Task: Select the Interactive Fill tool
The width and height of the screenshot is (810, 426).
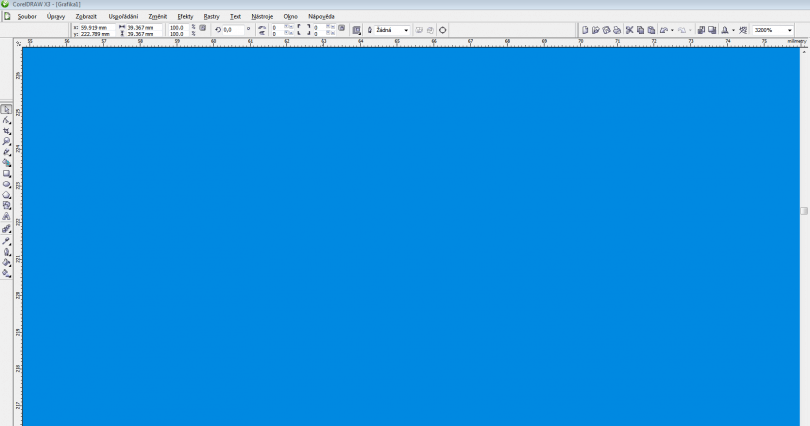Action: (x=6, y=273)
